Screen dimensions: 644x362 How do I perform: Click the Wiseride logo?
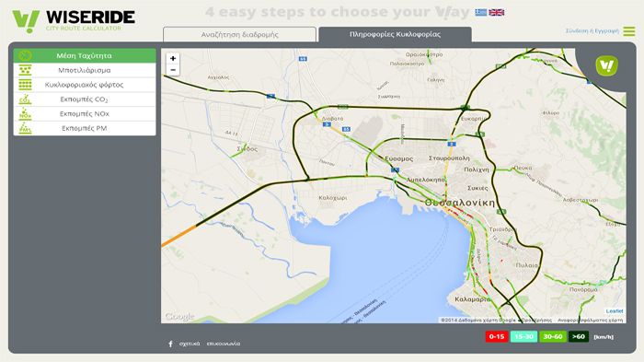(x=74, y=20)
